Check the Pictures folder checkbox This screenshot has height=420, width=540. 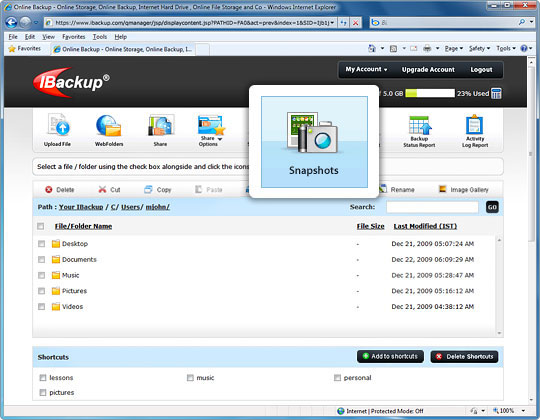[41, 291]
